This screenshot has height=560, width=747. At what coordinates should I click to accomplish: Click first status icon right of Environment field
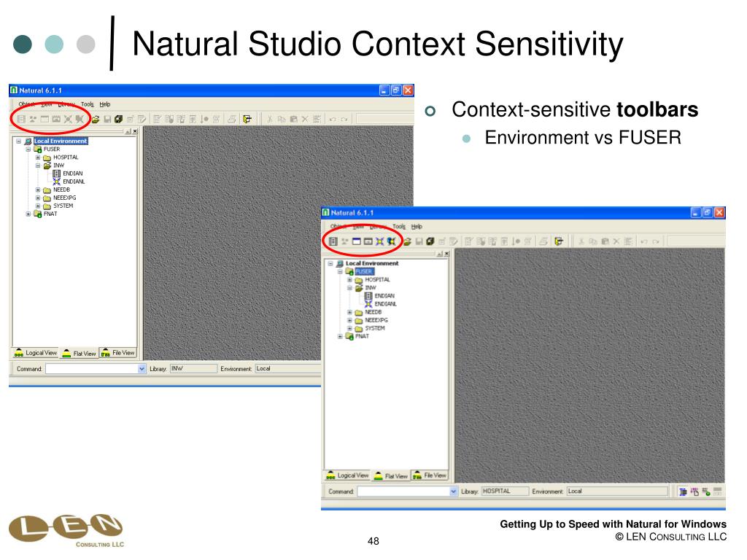[x=683, y=491]
